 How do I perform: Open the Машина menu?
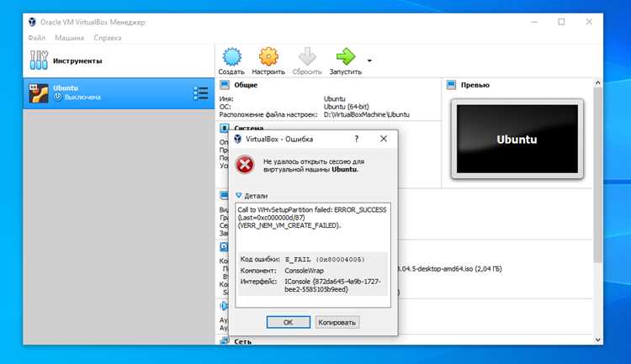coord(69,38)
